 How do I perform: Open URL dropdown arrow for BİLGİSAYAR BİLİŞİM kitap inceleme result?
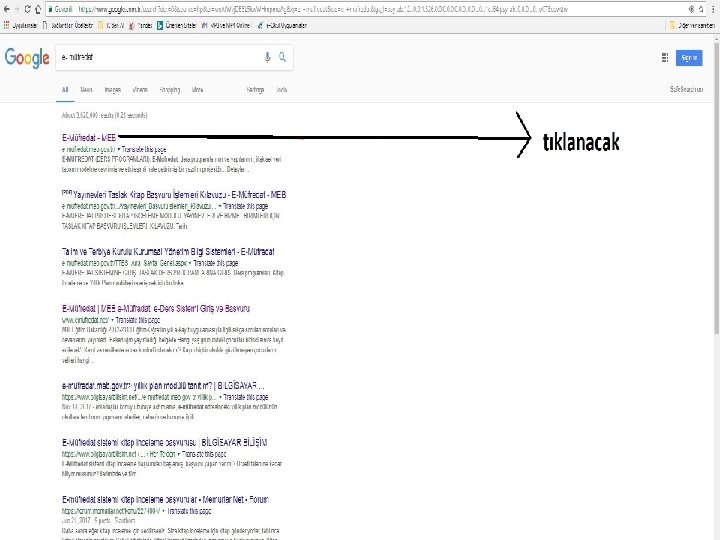[x=179, y=454]
